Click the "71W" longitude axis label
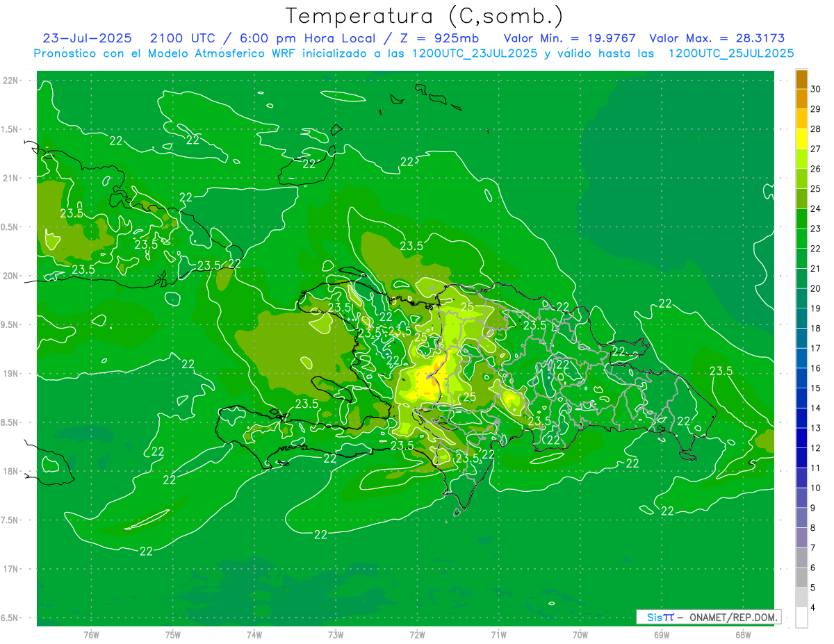Viewport: 834px width, 644px height. [498, 634]
